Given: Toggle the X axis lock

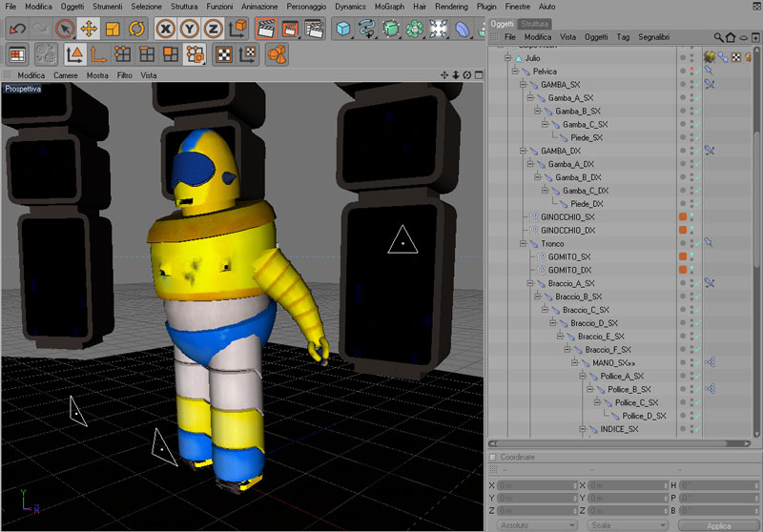Looking at the screenshot, I should pyautogui.click(x=166, y=29).
